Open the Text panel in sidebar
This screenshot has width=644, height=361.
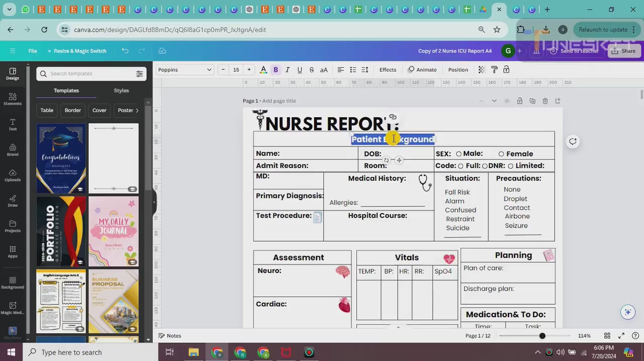pyautogui.click(x=13, y=125)
